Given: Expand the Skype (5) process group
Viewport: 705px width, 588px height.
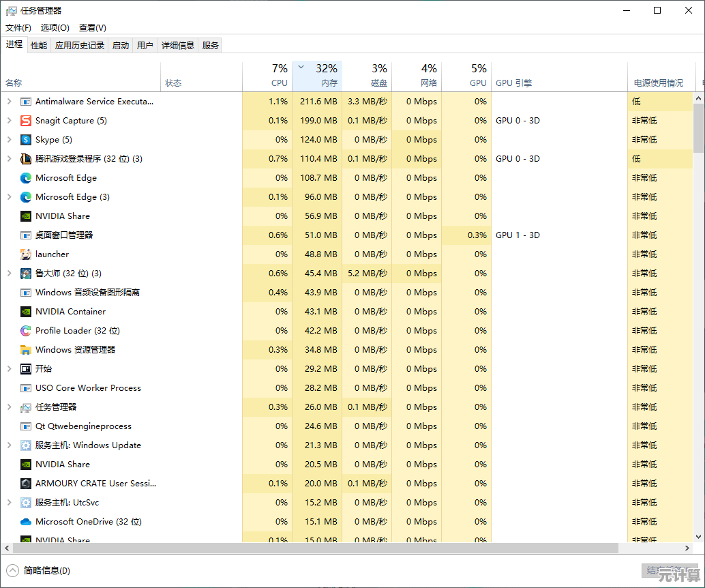Looking at the screenshot, I should pos(9,140).
